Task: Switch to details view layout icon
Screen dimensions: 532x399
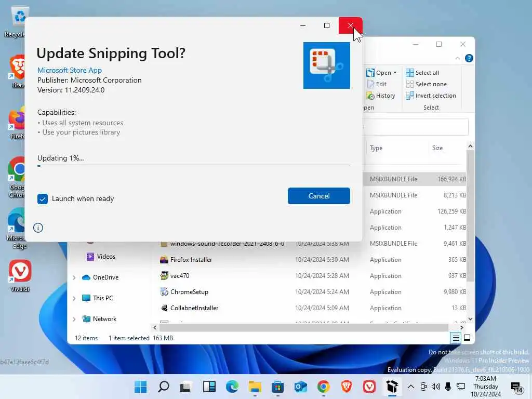Action: tap(456, 338)
